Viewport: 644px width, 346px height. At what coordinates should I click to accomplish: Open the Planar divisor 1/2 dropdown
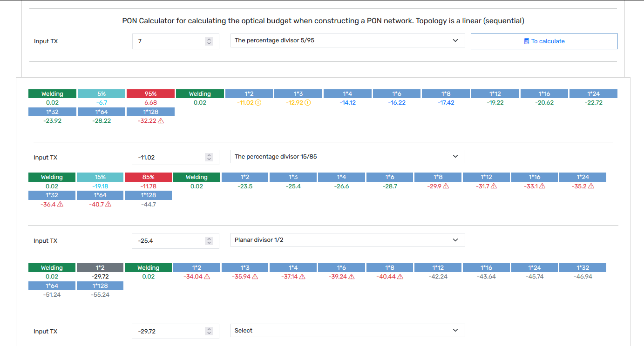pyautogui.click(x=347, y=240)
